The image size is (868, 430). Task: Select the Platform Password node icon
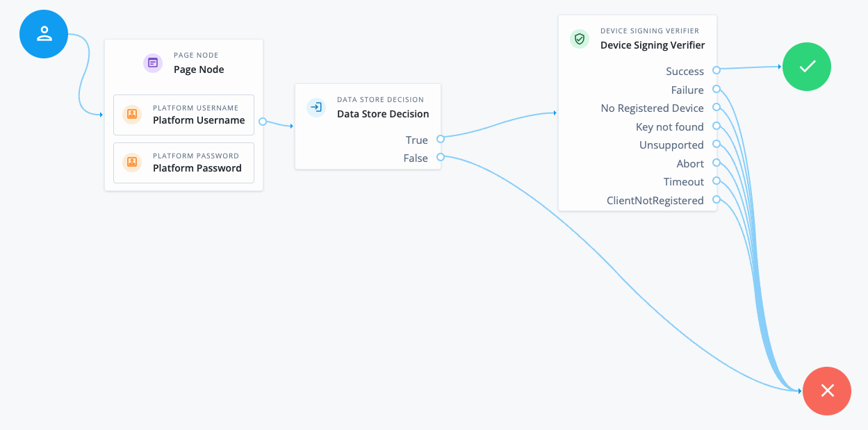(x=131, y=162)
